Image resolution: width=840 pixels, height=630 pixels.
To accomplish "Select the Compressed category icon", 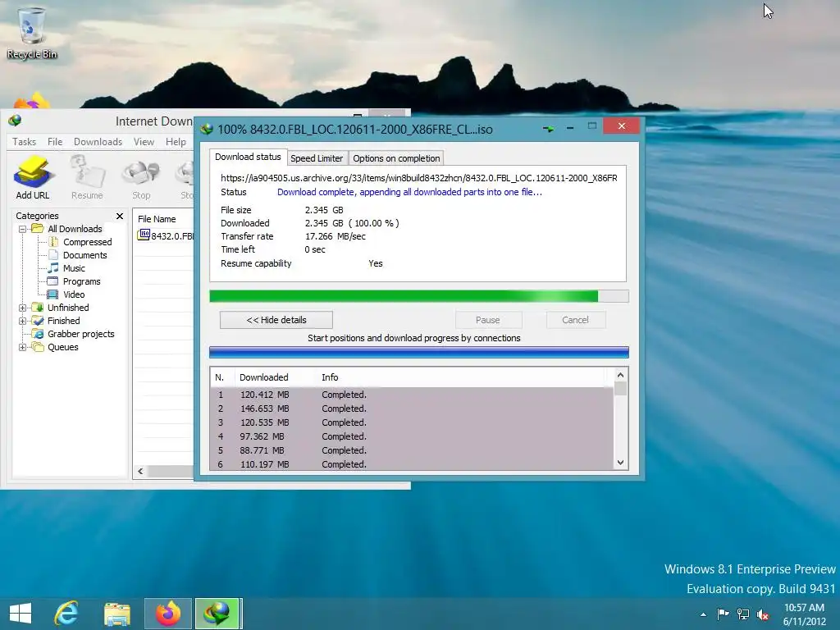I will point(53,242).
